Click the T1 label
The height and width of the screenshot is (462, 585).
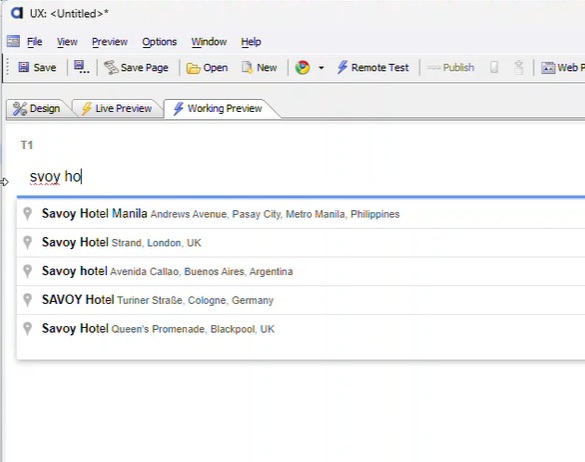(x=27, y=145)
